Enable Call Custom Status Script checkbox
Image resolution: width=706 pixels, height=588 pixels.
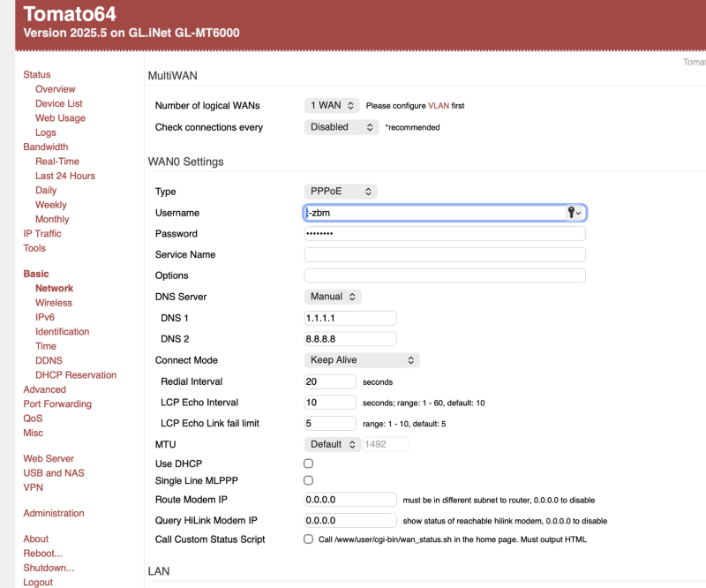308,539
